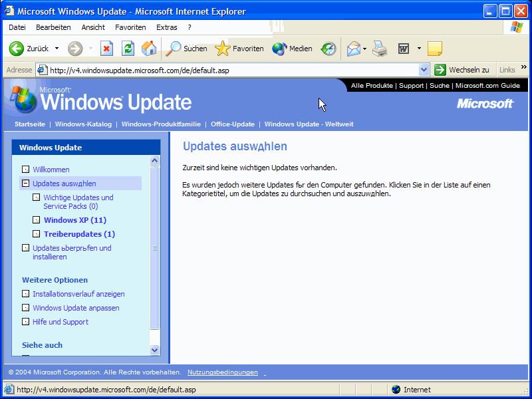Open Windows XP (11) category

[x=75, y=220]
